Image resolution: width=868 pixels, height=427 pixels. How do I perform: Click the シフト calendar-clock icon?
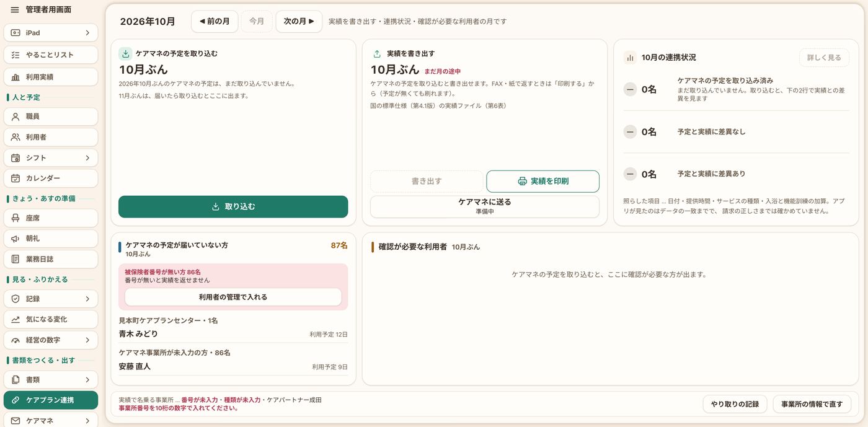coord(15,158)
